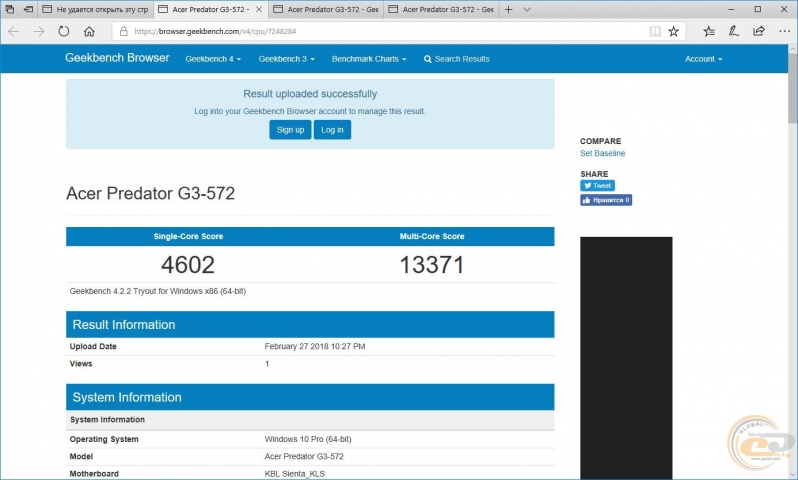This screenshot has height=480, width=798.
Task: Click the upload date February 27 2018 value
Action: pos(315,347)
